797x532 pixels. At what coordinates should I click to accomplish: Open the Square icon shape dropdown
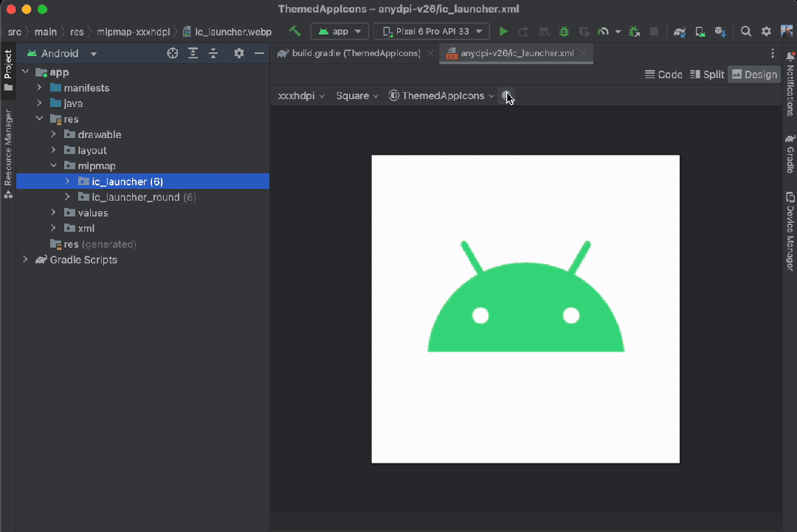point(357,95)
